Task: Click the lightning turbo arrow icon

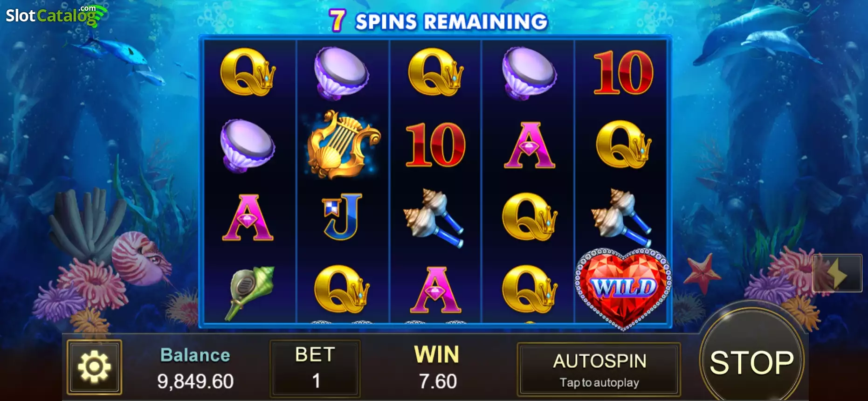Action: coord(837,273)
